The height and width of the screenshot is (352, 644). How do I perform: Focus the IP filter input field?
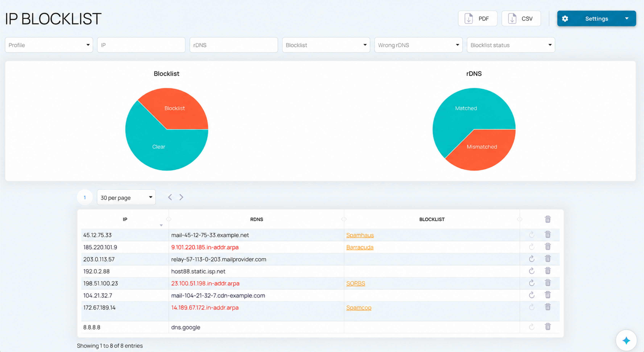141,45
